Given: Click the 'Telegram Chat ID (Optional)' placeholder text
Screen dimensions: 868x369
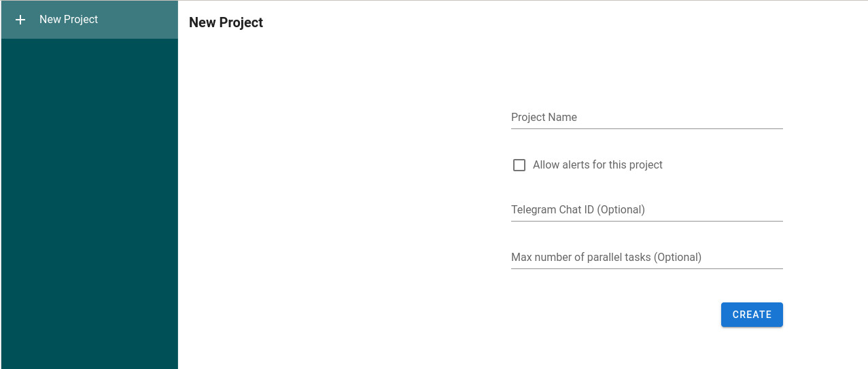Looking at the screenshot, I should (578, 209).
